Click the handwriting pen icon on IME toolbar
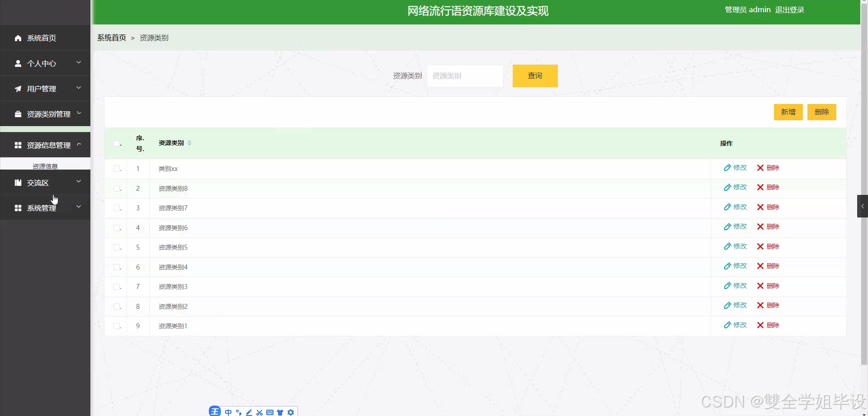This screenshot has height=416, width=868. coord(249,412)
